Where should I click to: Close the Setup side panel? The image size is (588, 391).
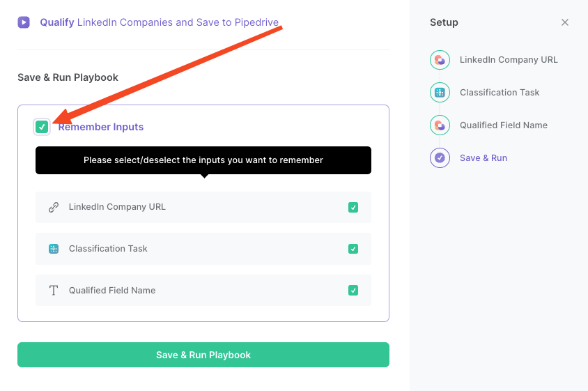565,22
